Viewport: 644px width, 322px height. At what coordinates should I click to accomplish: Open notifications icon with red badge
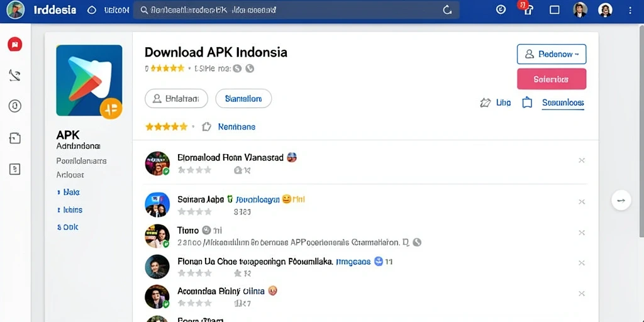pos(526,9)
